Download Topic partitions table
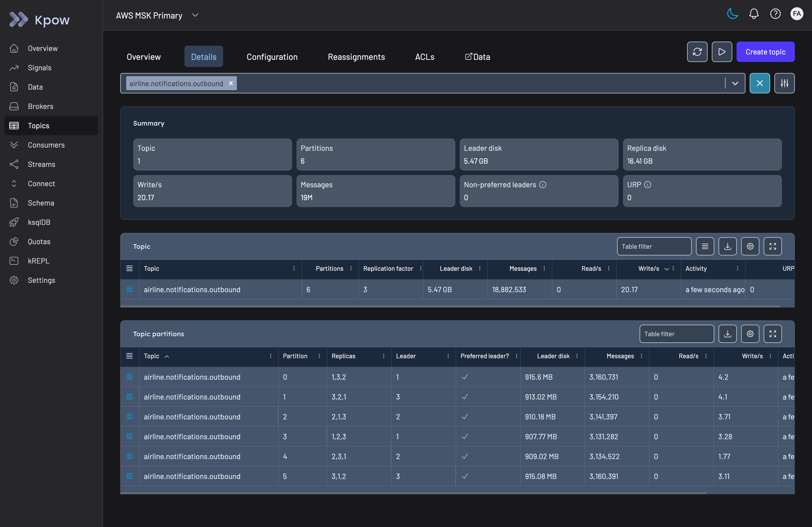The width and height of the screenshot is (812, 527). click(727, 334)
